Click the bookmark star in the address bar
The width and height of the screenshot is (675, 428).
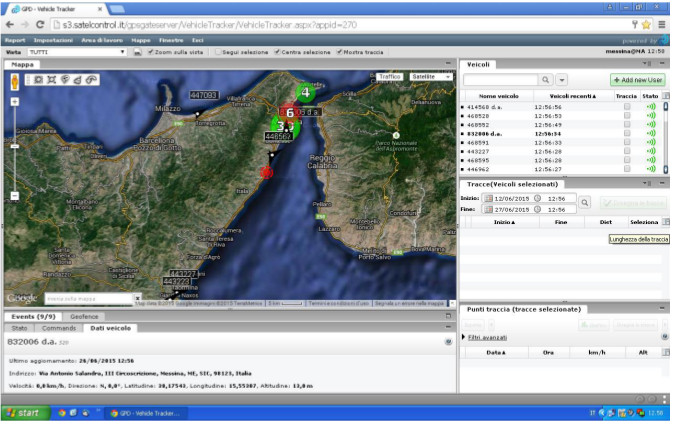(647, 23)
